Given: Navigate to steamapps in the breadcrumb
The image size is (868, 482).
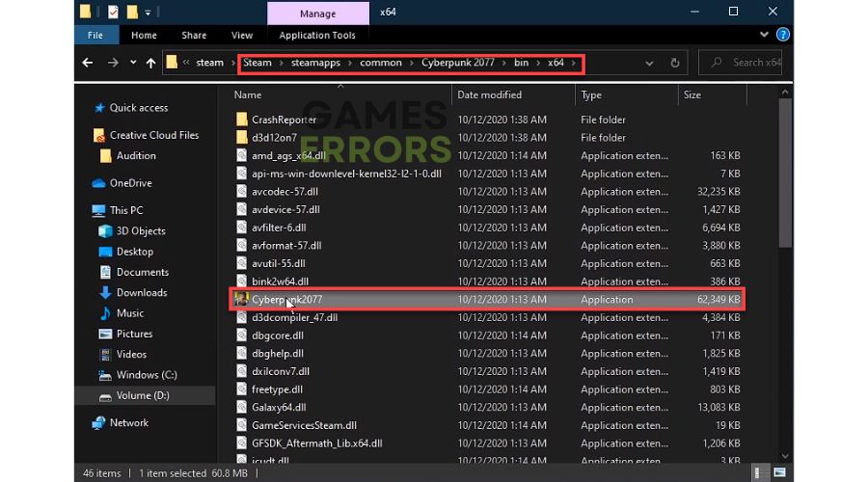Looking at the screenshot, I should pos(315,63).
